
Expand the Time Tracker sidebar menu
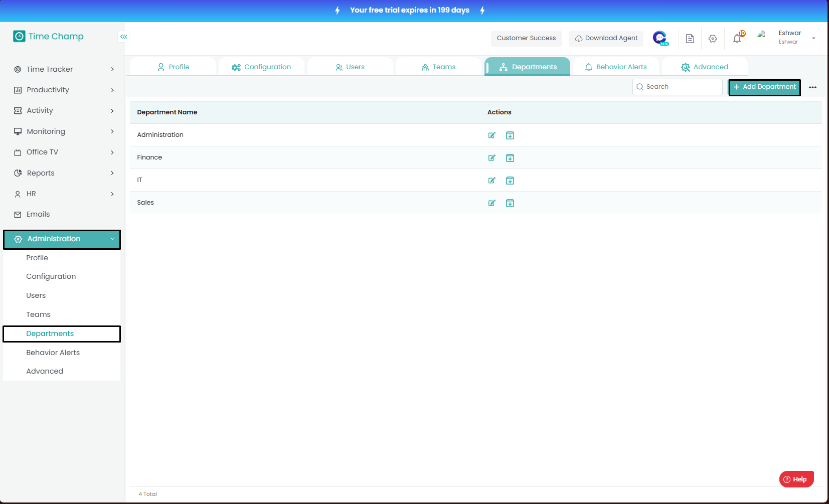pyautogui.click(x=63, y=69)
